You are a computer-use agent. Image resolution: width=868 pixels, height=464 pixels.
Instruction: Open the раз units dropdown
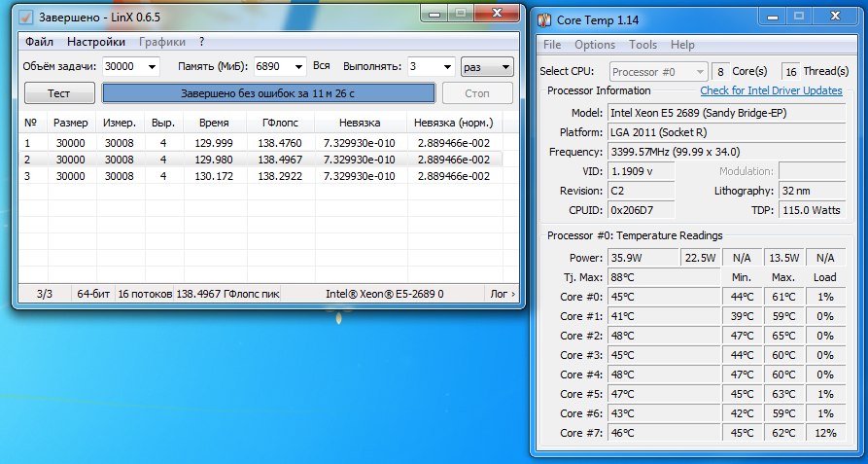[x=487, y=67]
